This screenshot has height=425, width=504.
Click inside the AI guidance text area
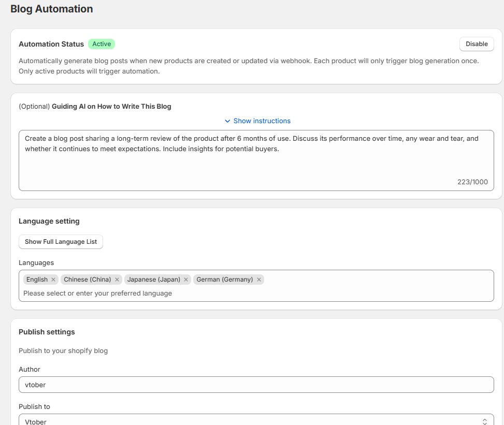(x=256, y=155)
